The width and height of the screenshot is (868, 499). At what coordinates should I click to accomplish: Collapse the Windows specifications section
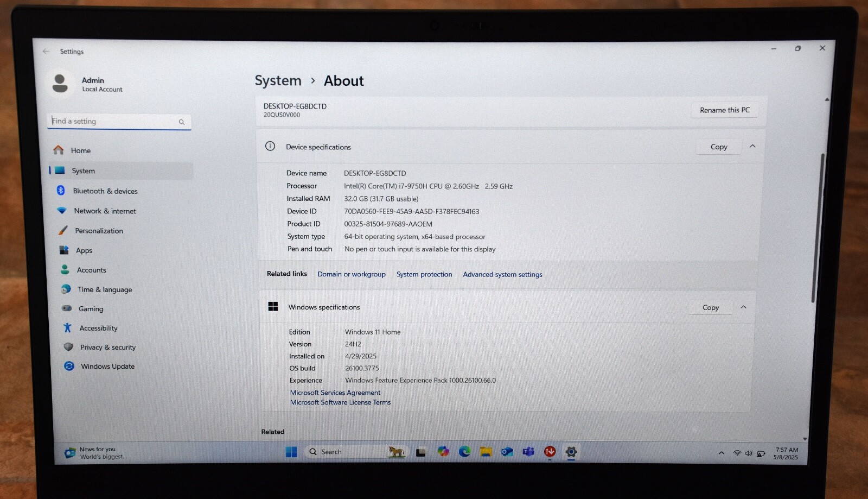pyautogui.click(x=744, y=307)
